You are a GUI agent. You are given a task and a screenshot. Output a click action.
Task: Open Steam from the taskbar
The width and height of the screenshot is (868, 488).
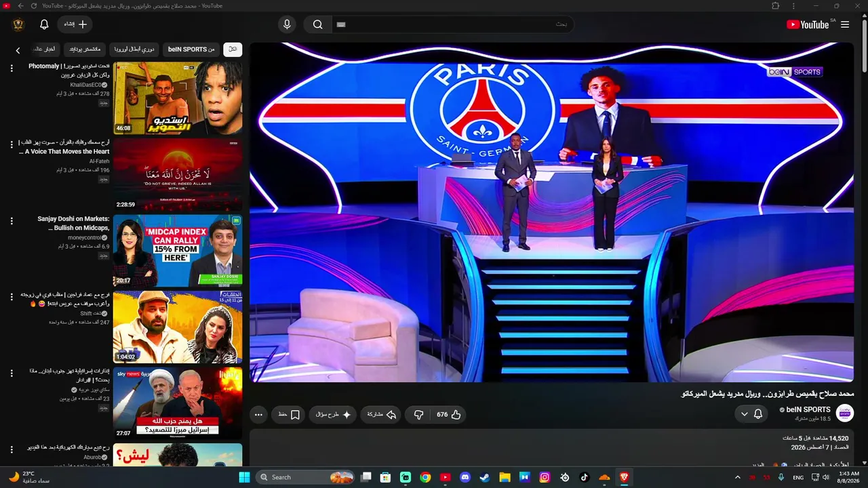coord(485,477)
